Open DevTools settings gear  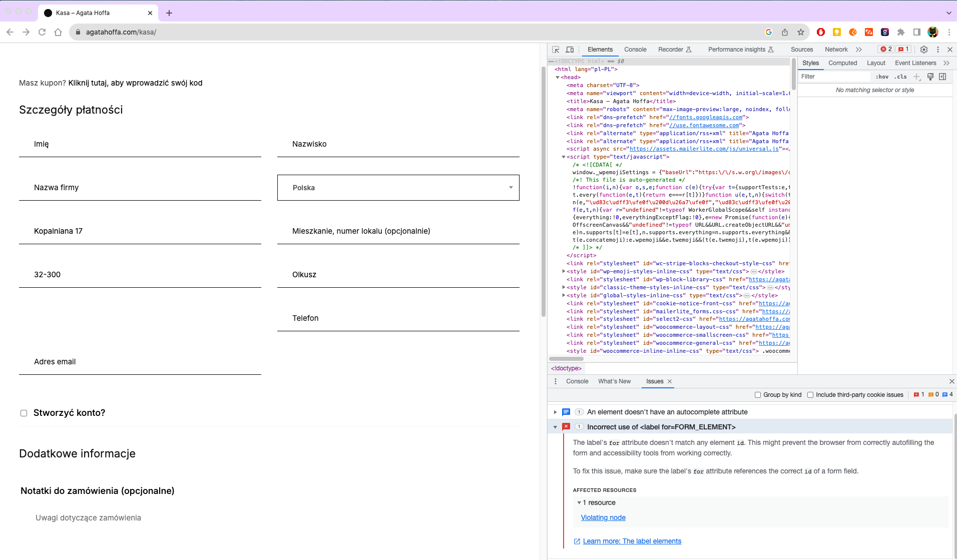[x=924, y=50]
